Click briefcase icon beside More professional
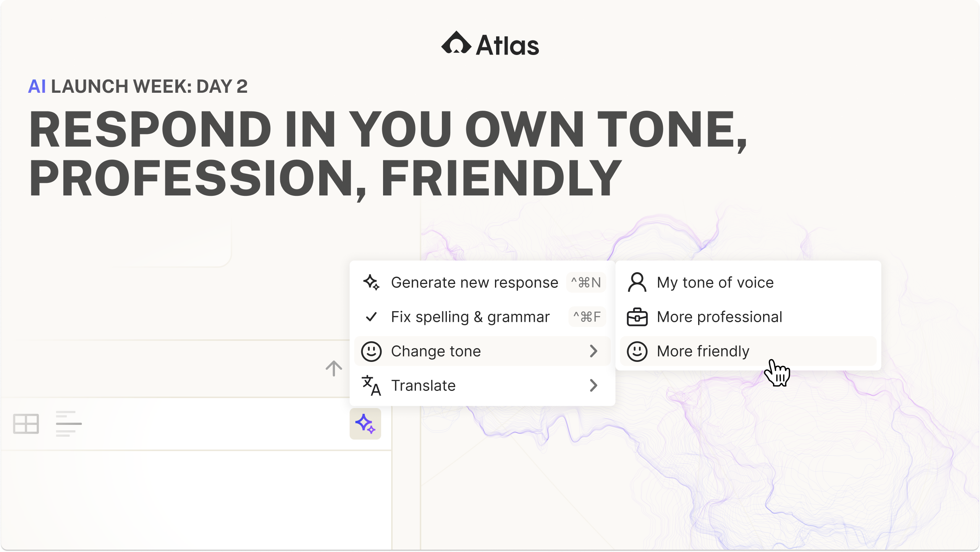This screenshot has height=552, width=980. pos(637,317)
